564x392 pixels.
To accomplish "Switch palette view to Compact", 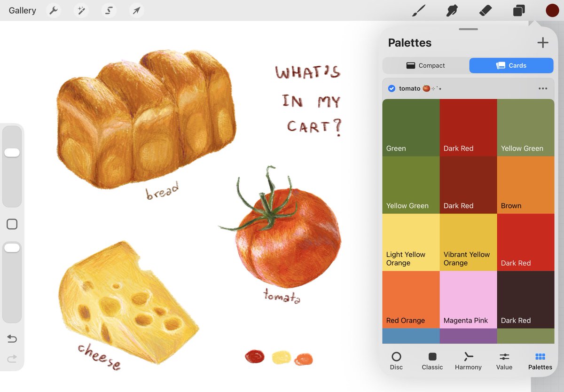I will click(426, 65).
